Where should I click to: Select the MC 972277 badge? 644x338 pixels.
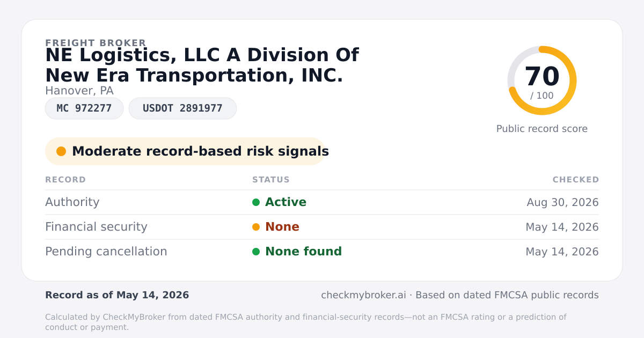84,108
